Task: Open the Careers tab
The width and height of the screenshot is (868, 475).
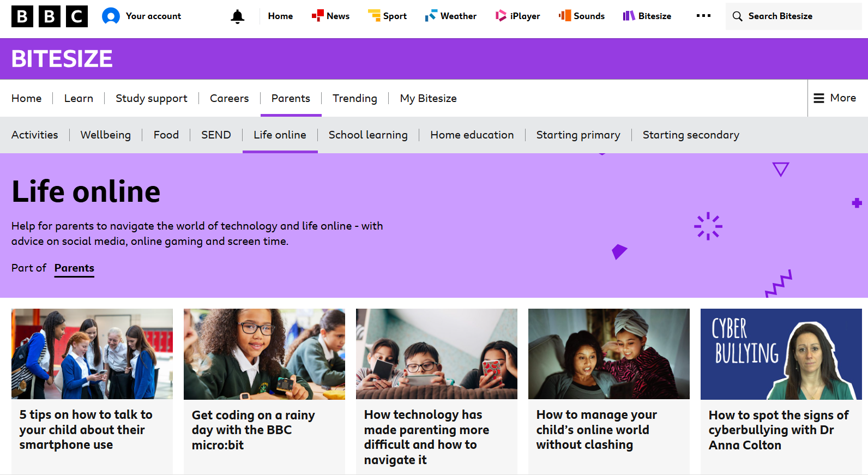Action: click(229, 98)
